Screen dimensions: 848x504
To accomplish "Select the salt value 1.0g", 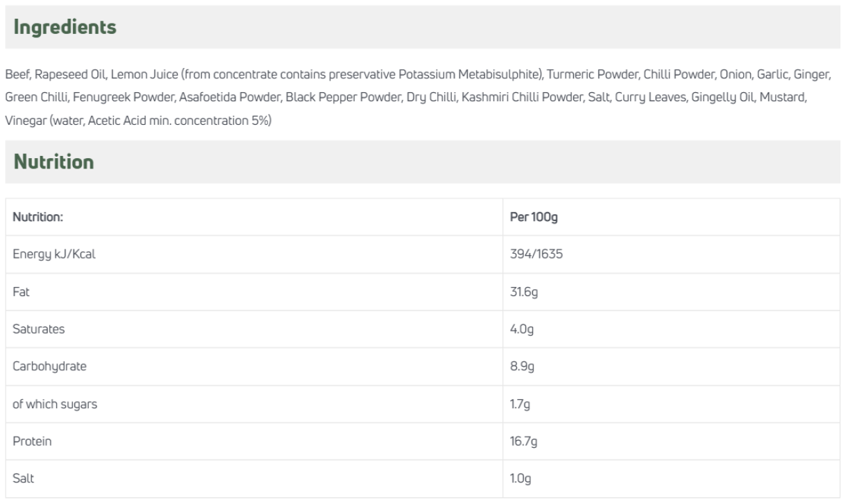I will click(x=521, y=479).
